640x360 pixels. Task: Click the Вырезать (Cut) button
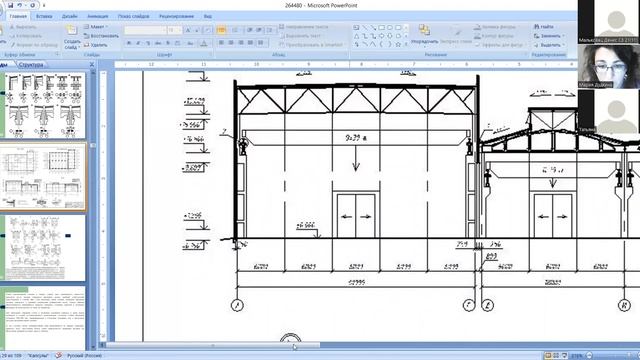tap(24, 27)
